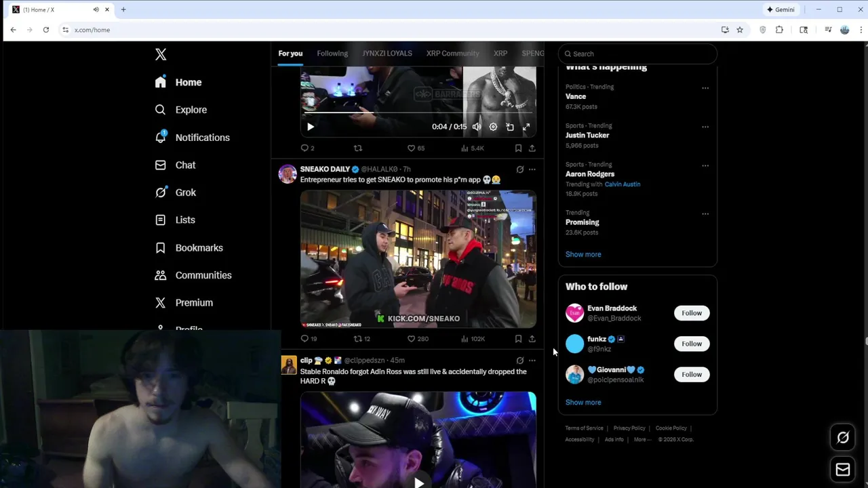Switch to the Following tab
The width and height of the screenshot is (868, 488).
[x=332, y=54]
